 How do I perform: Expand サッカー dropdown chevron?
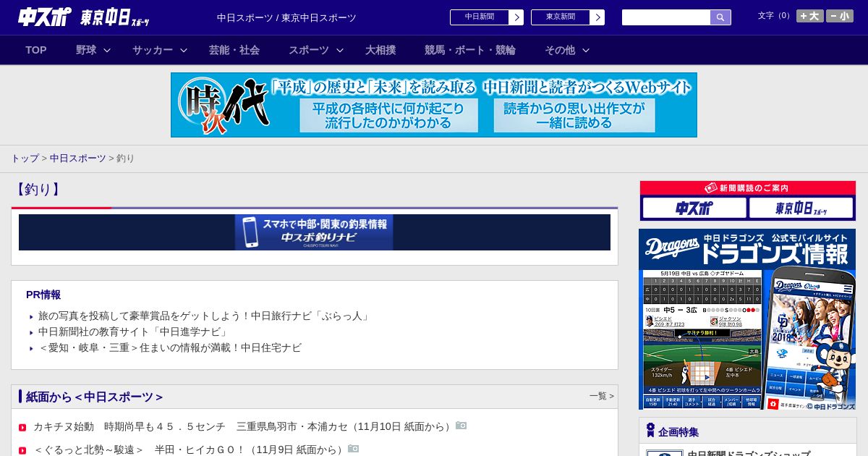point(184,50)
